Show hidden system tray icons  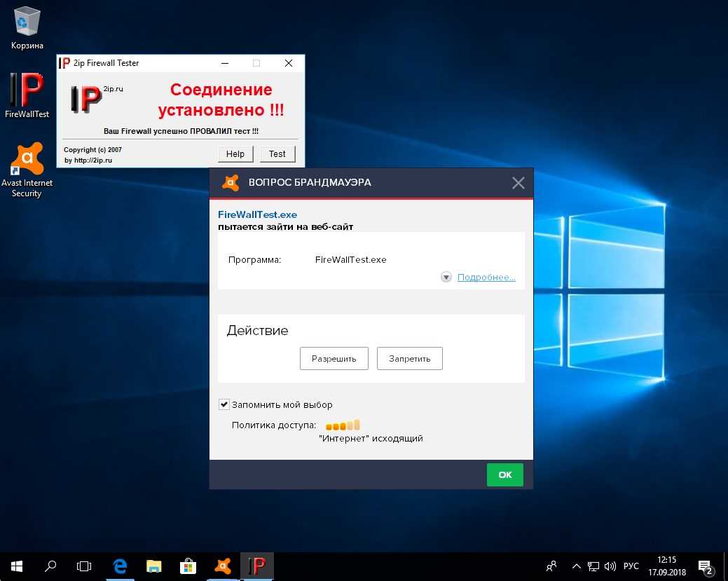tap(576, 566)
